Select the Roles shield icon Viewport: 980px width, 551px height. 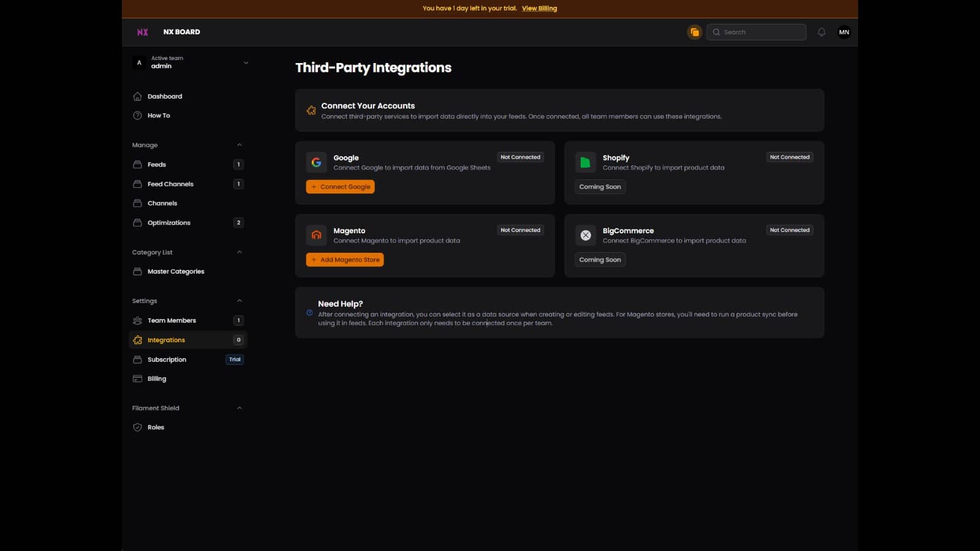[137, 427]
